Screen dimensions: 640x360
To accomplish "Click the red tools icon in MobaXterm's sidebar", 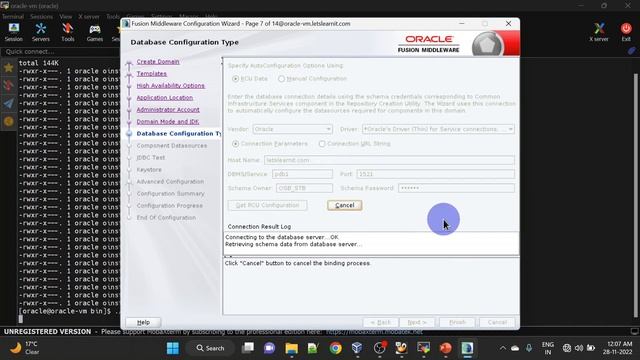I will 9,85.
